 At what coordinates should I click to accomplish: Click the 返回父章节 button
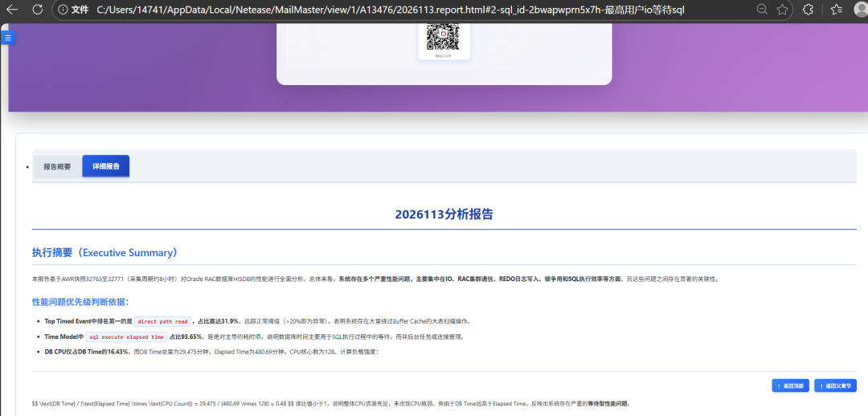click(835, 385)
